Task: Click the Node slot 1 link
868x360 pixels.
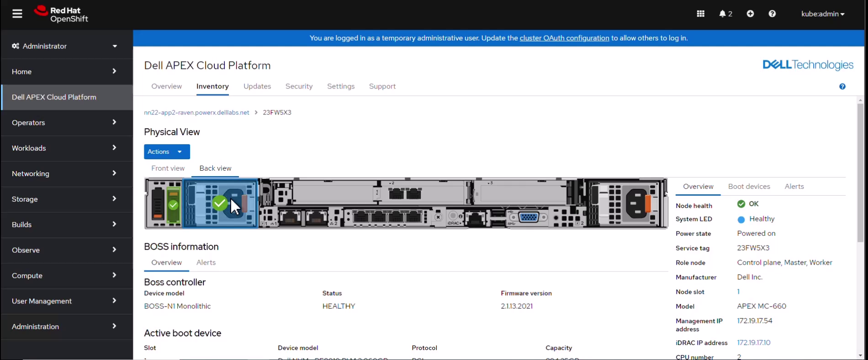Action: tap(738, 292)
